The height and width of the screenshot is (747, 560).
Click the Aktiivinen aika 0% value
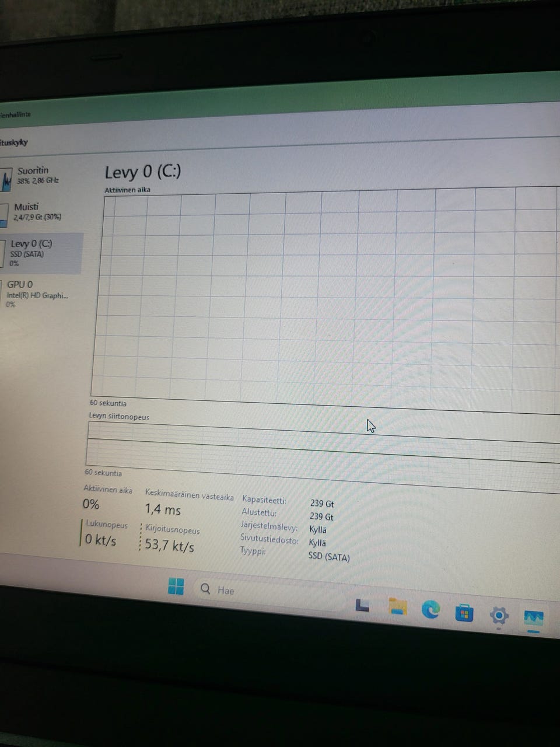coord(91,504)
